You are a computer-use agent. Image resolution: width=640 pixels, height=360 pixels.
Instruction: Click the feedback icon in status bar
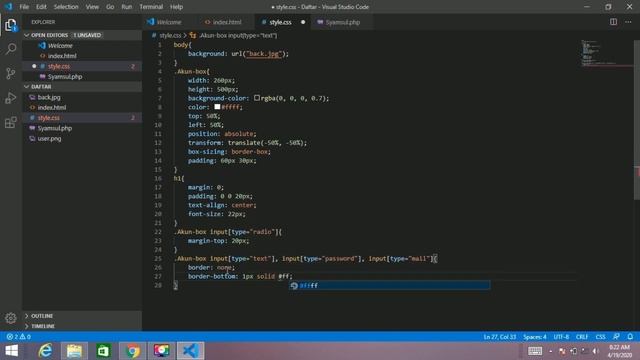tap(616, 337)
